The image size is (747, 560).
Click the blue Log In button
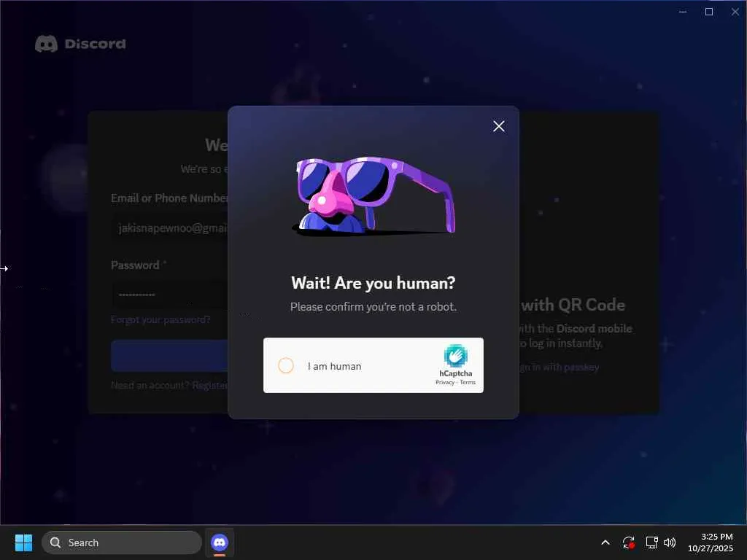click(169, 356)
